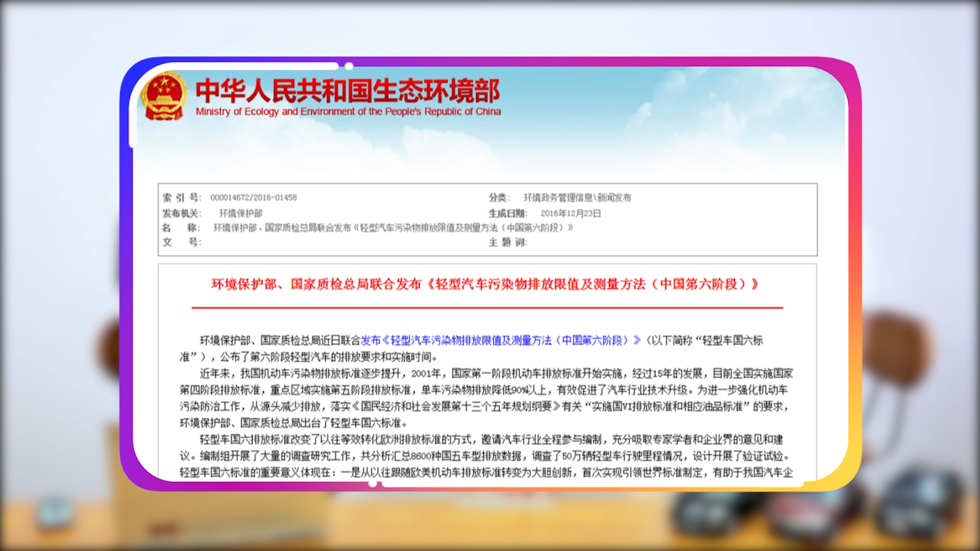Click the date 2016年12月23日
The width and height of the screenshot is (980, 551).
coord(571,213)
